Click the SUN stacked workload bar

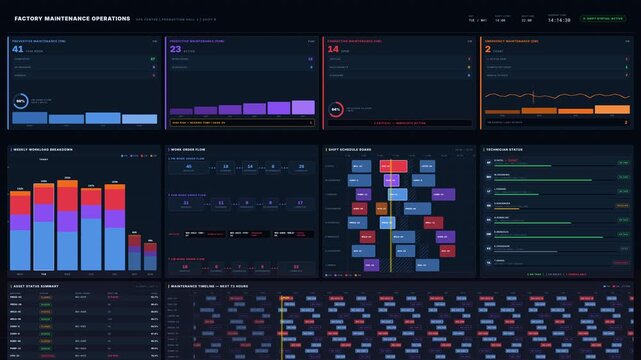[150, 256]
